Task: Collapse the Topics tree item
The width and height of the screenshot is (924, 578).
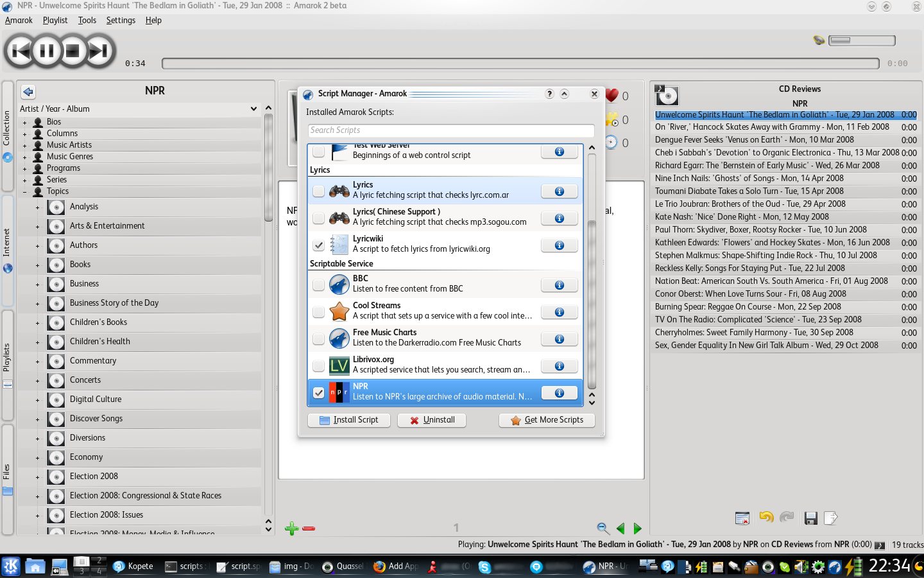Action: coord(25,191)
